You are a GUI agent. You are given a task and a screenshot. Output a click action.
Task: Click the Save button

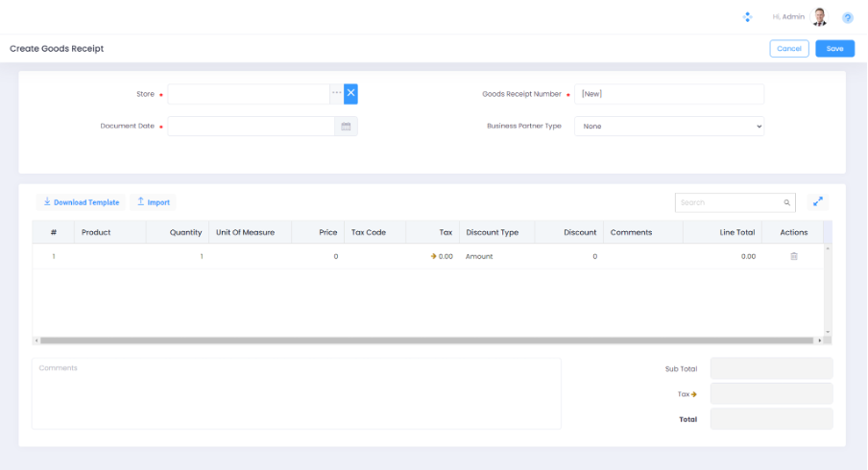[x=834, y=48]
